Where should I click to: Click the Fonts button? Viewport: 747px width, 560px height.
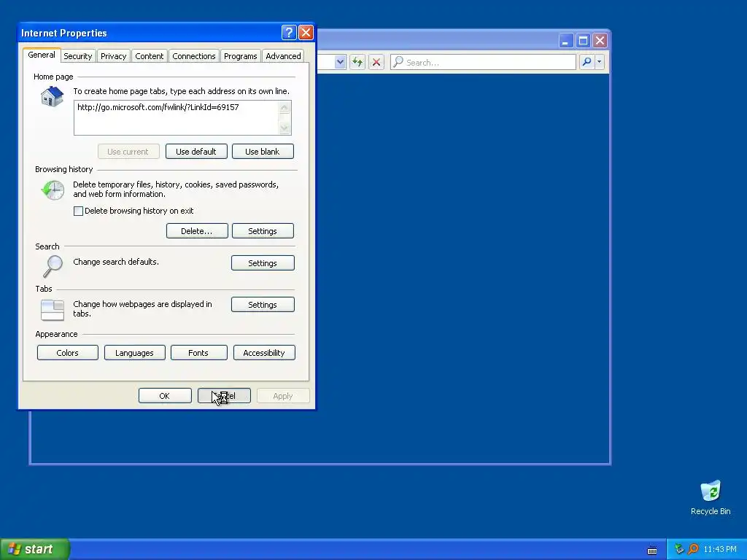[x=198, y=353]
